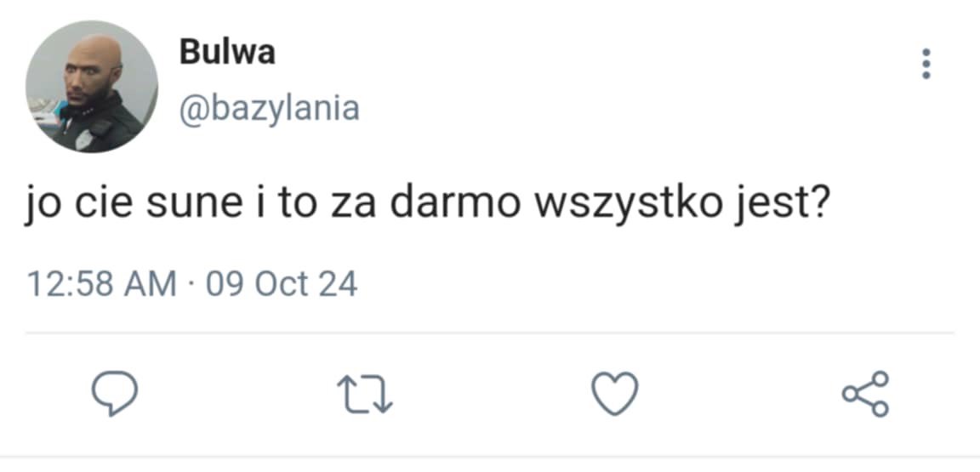The image size is (980, 472).
Task: Start a reply to @bazylania's tweet
Action: tap(114, 393)
